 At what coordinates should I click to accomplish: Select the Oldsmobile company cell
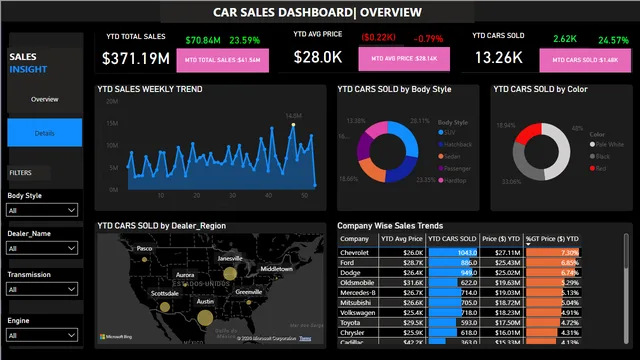tap(358, 282)
